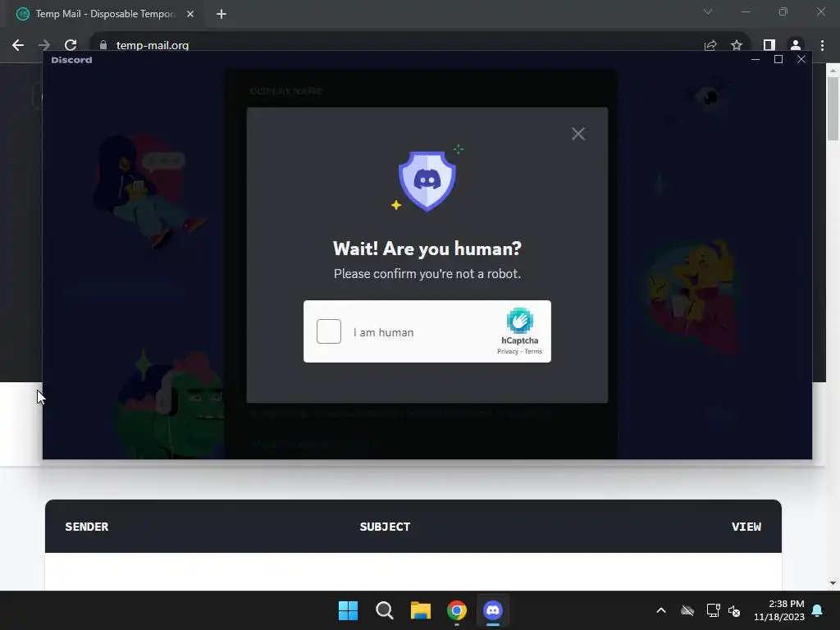Click the VIEW column header
Viewport: 840px width, 630px height.
pyautogui.click(x=746, y=527)
